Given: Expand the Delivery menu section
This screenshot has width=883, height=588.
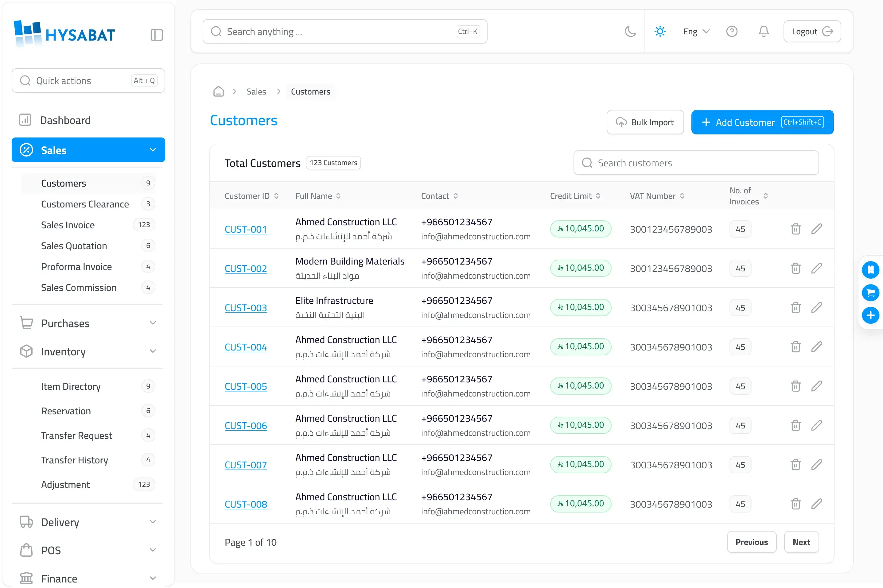Looking at the screenshot, I should point(88,522).
